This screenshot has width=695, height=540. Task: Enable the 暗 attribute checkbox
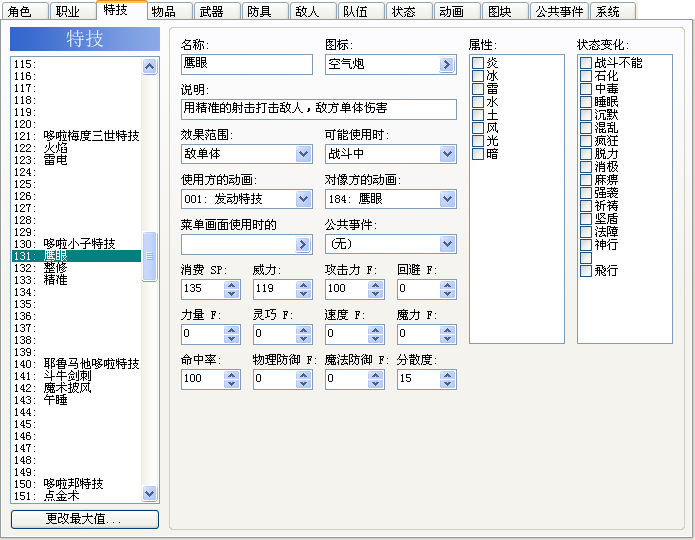[477, 154]
